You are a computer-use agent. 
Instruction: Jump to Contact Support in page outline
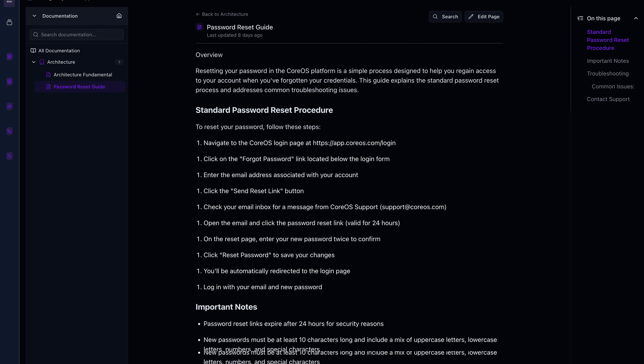(608, 99)
